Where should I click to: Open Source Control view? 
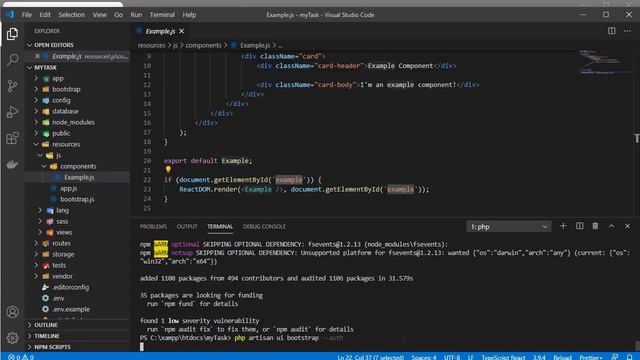(x=12, y=86)
